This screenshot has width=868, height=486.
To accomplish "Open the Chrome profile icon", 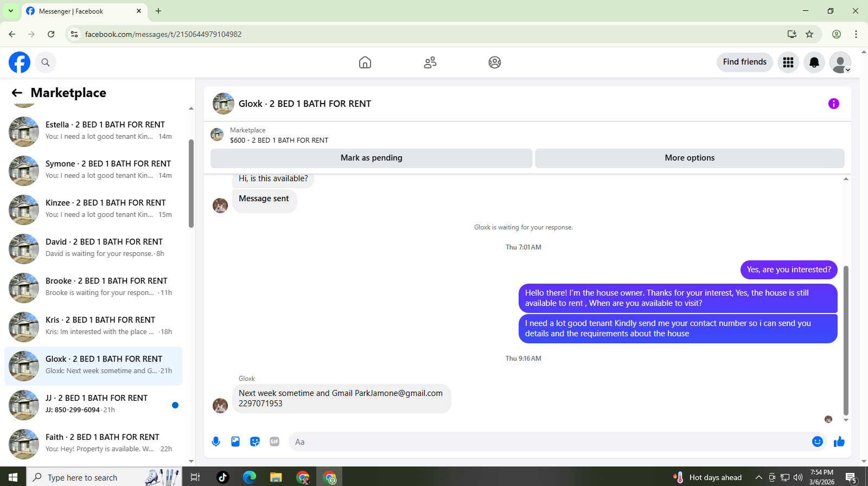I will coord(837,34).
